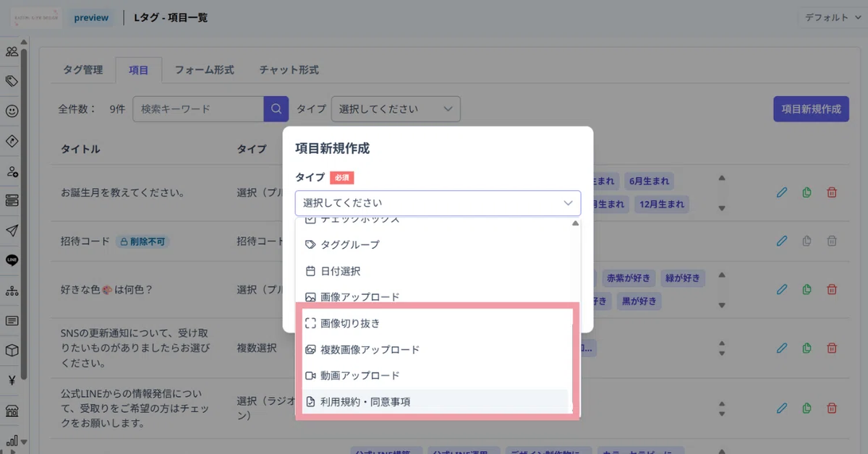Click the yen currency sidebar icon
Viewport: 868px width, 454px height.
[12, 380]
